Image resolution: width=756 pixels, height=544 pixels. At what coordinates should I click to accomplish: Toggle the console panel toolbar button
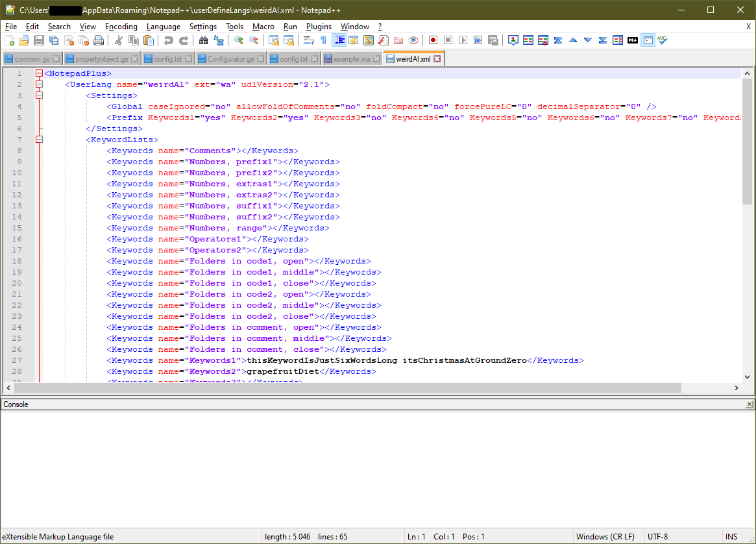(648, 40)
